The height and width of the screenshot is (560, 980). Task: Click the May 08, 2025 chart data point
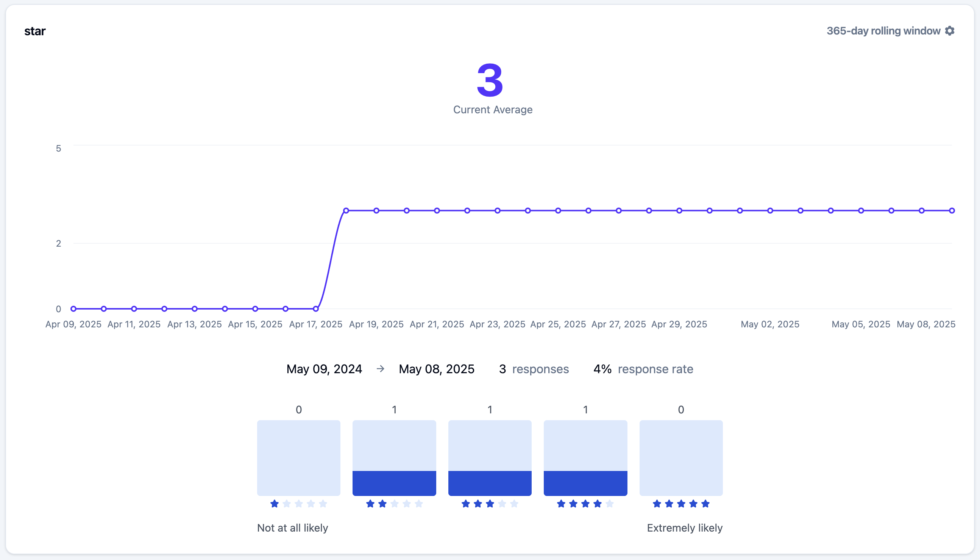click(952, 210)
